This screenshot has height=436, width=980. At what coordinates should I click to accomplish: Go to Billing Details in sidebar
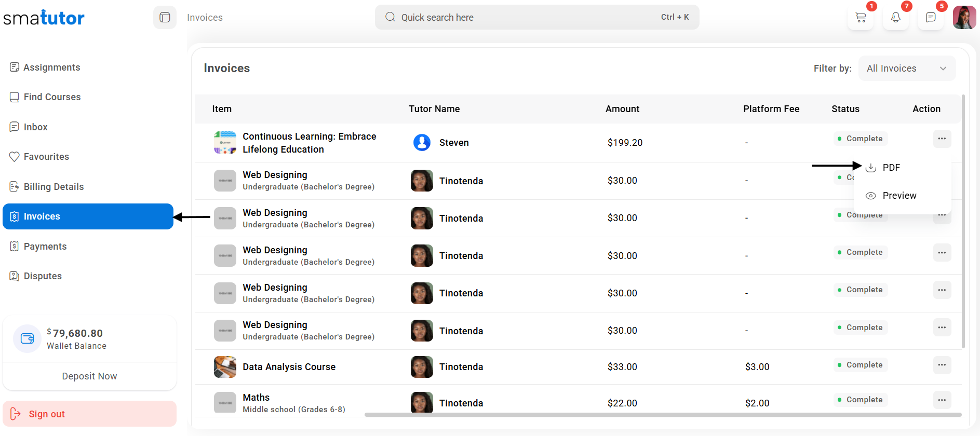pyautogui.click(x=53, y=187)
